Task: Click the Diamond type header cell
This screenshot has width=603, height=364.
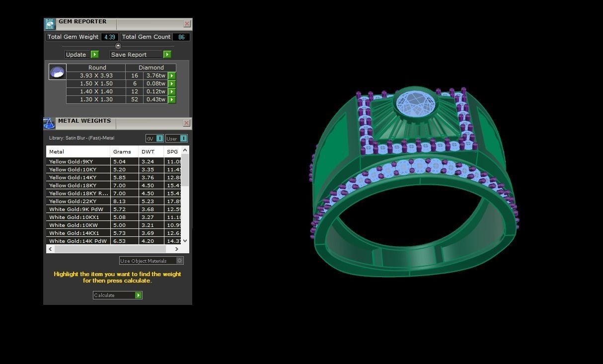Action: click(x=151, y=68)
